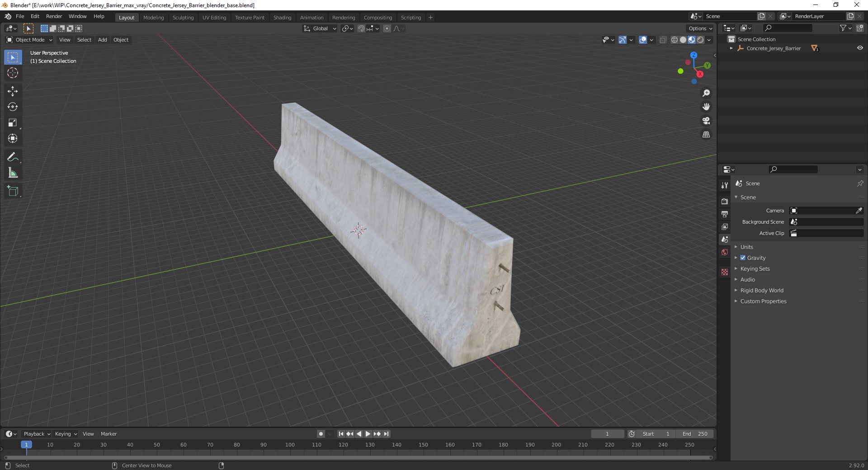Toggle proportional editing
This screenshot has width=868, height=470.
tap(387, 28)
